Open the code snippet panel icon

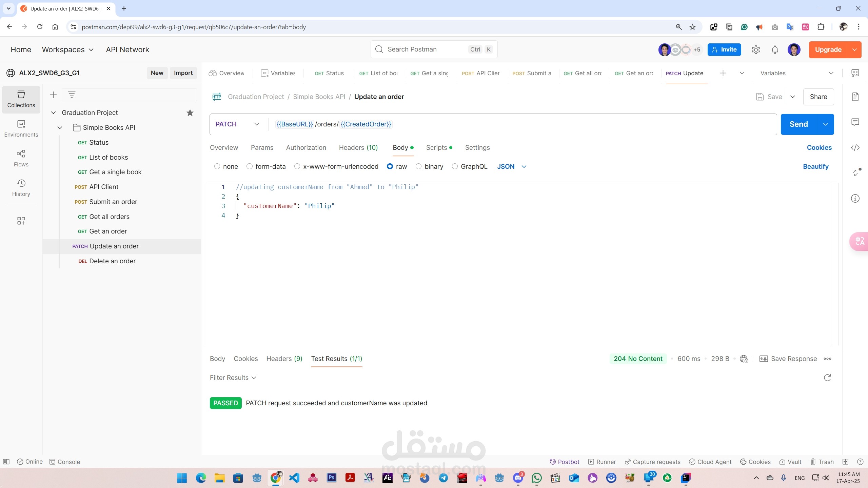855,147
